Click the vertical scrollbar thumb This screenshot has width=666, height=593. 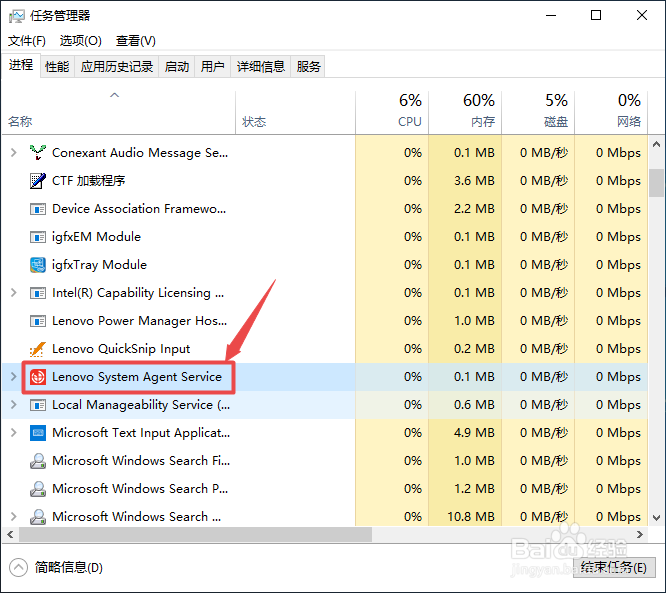point(656,183)
